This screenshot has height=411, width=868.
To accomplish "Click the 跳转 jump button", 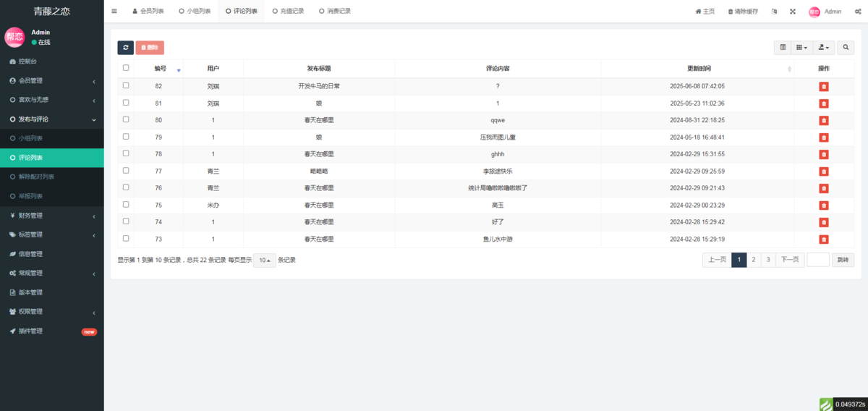I will (843, 260).
